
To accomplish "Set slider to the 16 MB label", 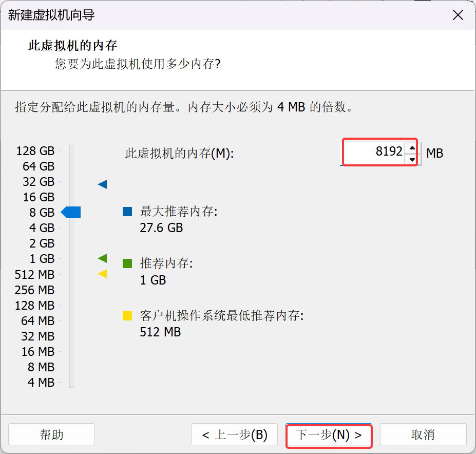I will pos(38,352).
